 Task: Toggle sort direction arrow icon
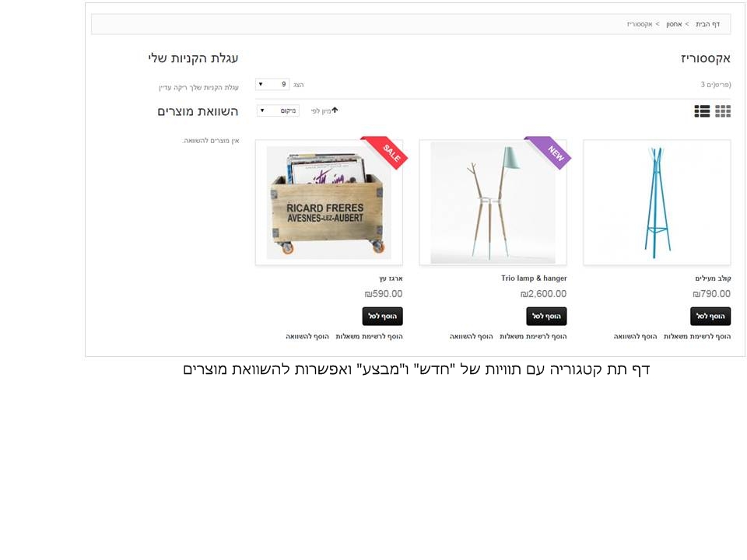click(x=335, y=110)
